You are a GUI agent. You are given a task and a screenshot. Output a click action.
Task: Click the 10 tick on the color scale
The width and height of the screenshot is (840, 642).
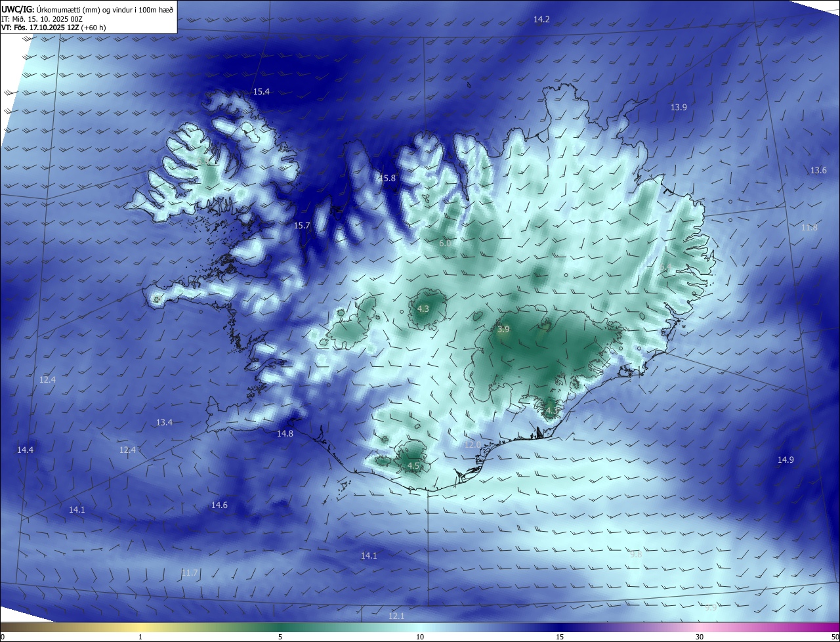tap(420, 637)
